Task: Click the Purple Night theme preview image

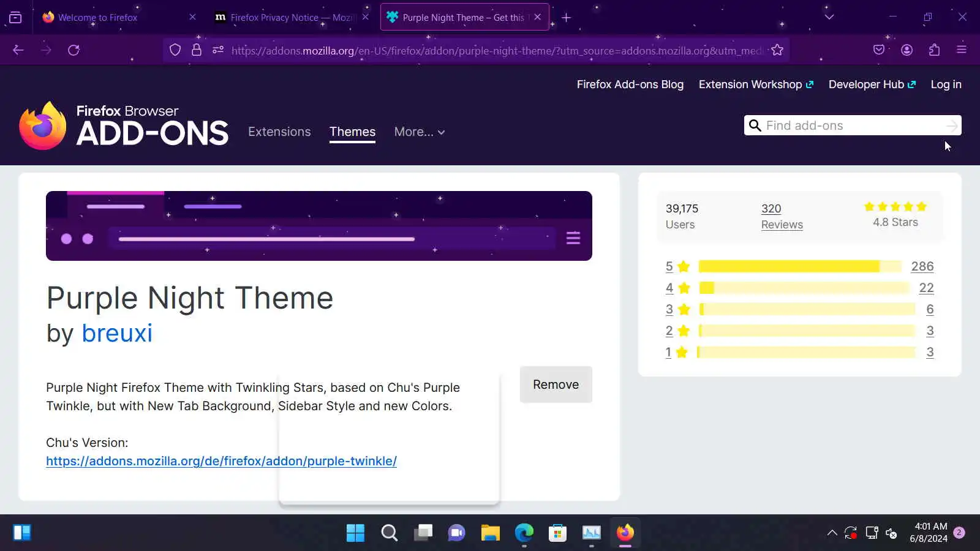Action: [x=319, y=226]
